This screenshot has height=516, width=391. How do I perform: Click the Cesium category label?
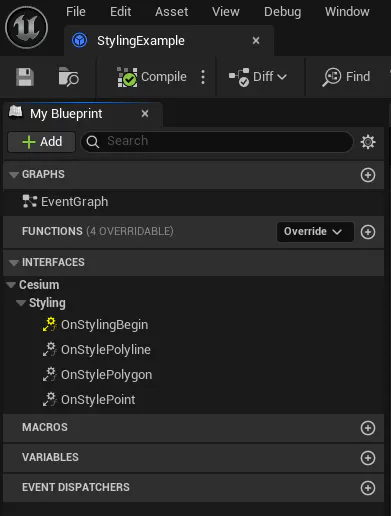coord(39,285)
